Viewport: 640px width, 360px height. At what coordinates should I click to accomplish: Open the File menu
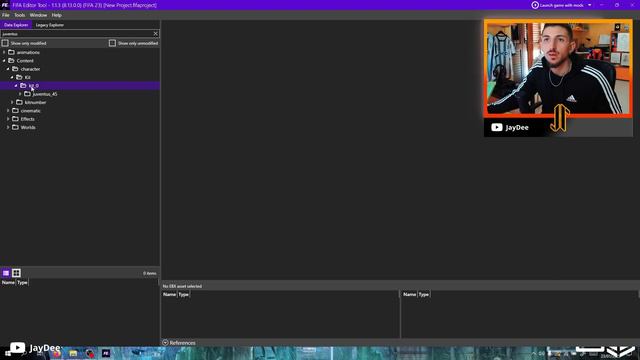6,15
